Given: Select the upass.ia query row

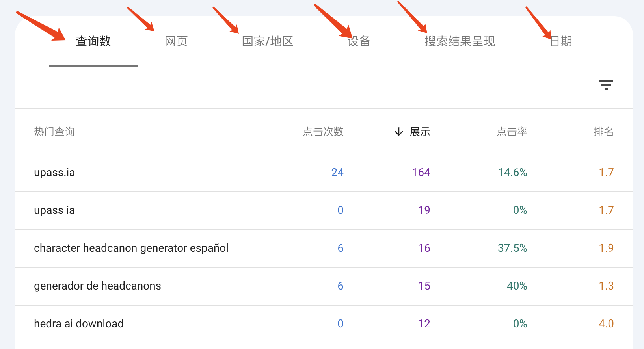Looking at the screenshot, I should pyautogui.click(x=324, y=173).
